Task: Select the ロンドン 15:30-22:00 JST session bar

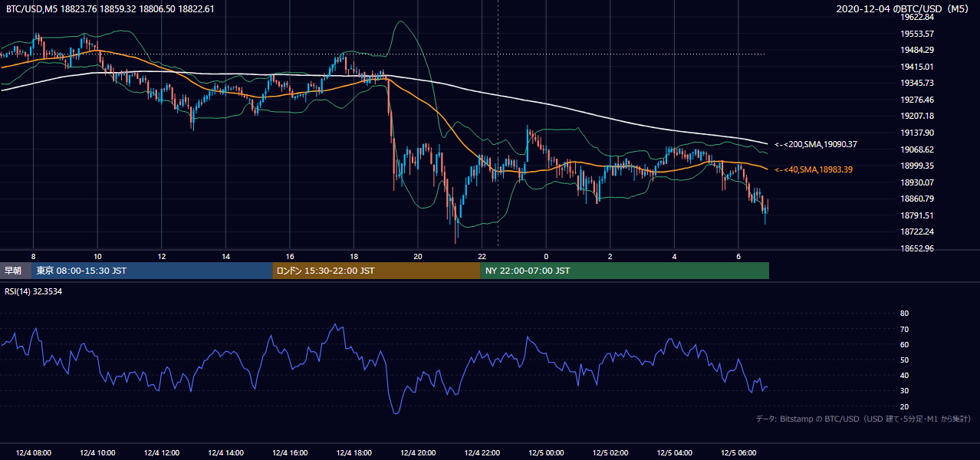Action: (x=376, y=271)
